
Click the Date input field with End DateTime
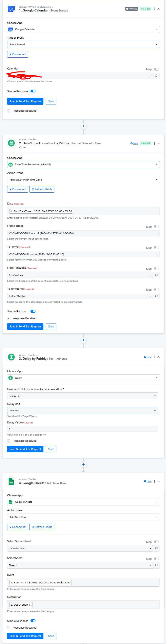83,211
